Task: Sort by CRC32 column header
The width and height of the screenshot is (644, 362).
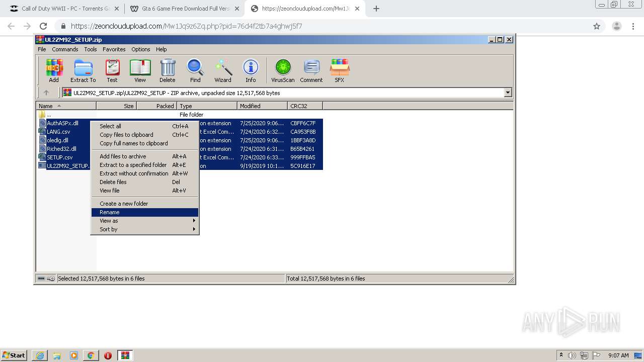Action: (305, 106)
